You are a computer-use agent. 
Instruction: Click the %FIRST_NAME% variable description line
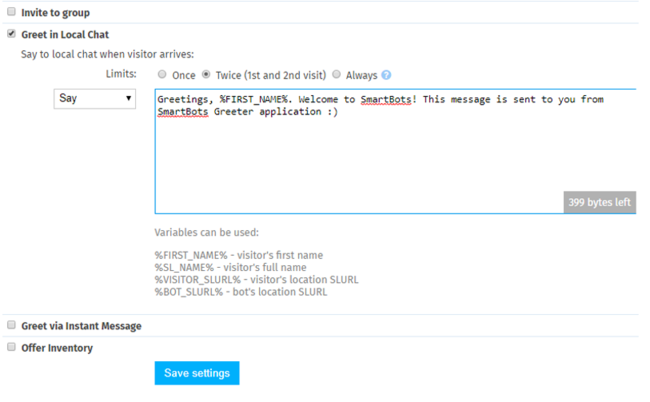point(239,255)
